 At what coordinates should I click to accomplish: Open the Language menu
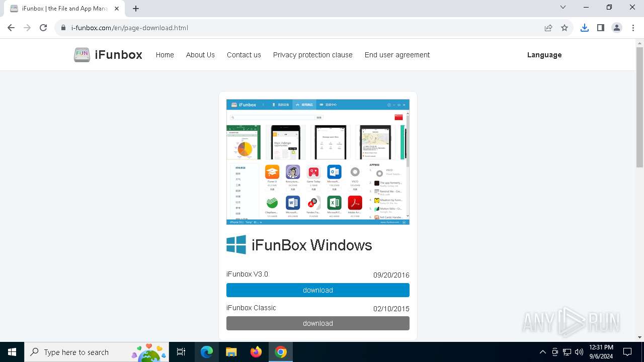click(x=544, y=55)
